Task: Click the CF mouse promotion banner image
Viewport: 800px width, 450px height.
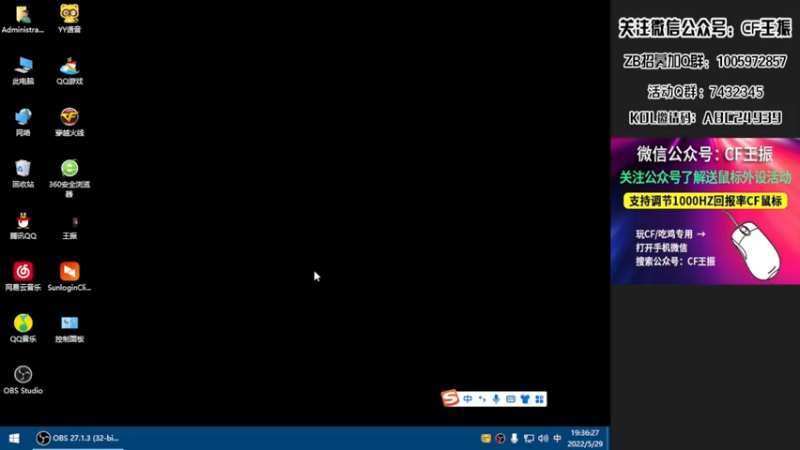Action: pos(705,211)
